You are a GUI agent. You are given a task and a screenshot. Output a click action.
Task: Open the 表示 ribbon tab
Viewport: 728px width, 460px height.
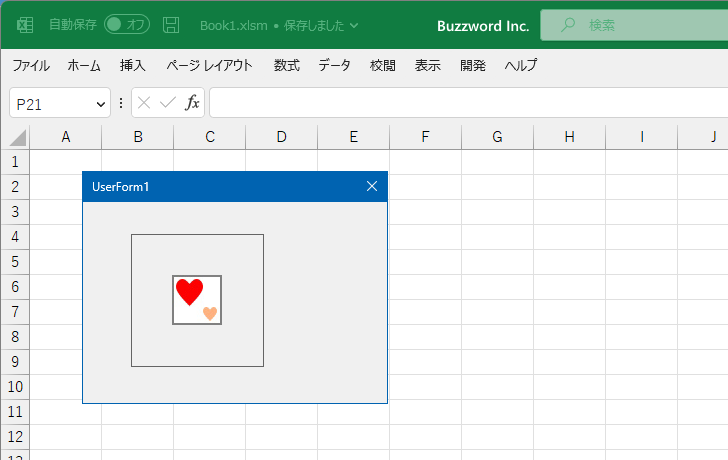428,65
